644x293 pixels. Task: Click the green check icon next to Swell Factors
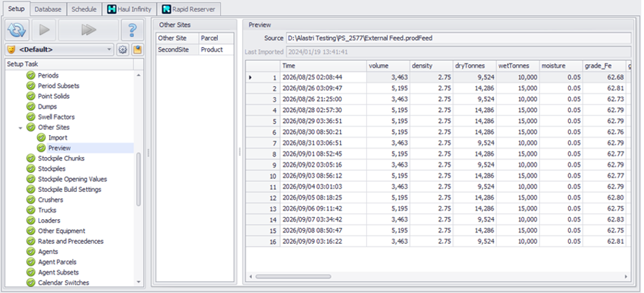[31, 117]
